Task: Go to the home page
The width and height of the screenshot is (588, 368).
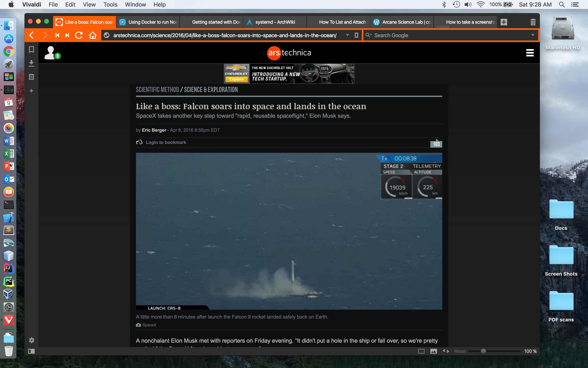Action: (x=92, y=35)
